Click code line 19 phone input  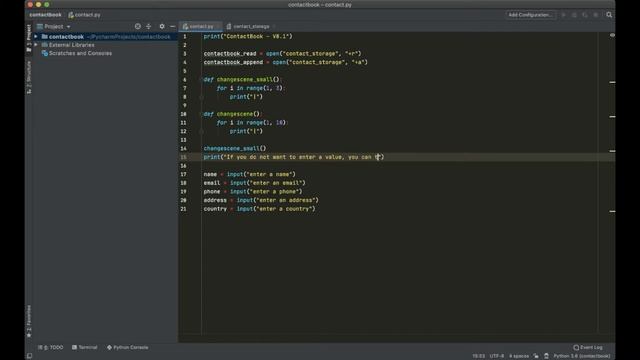253,191
